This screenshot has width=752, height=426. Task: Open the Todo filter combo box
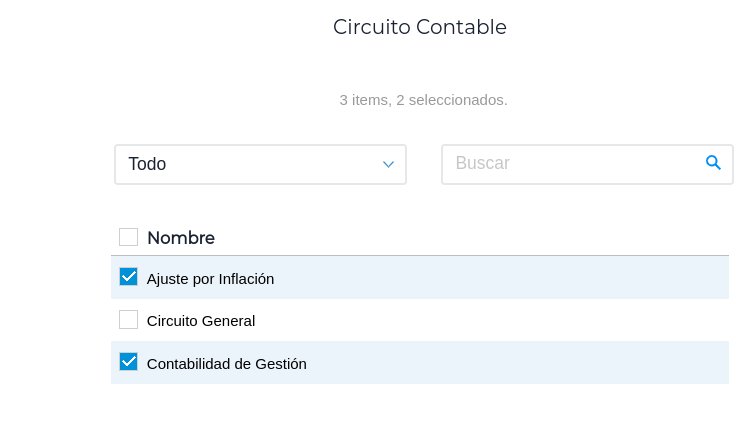(260, 164)
